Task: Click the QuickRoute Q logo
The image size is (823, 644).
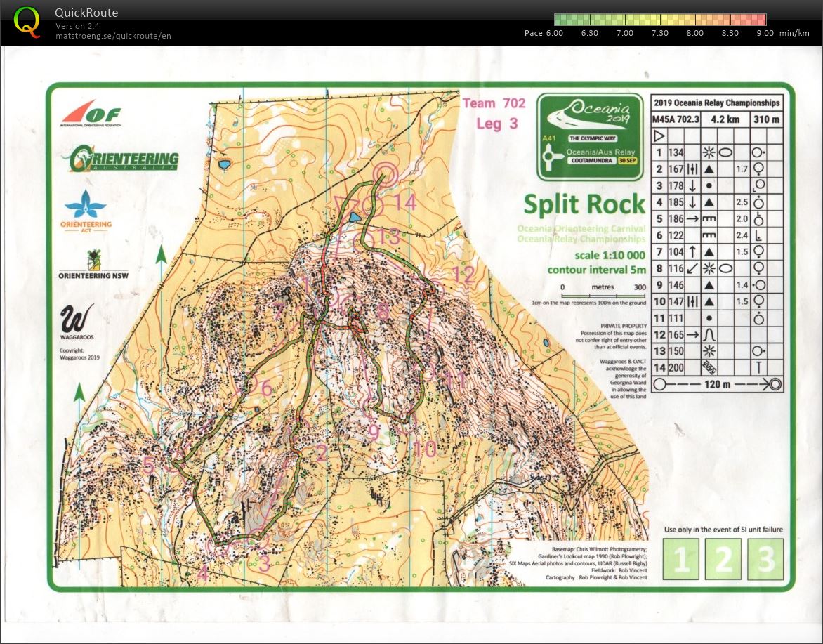Action: 27,21
